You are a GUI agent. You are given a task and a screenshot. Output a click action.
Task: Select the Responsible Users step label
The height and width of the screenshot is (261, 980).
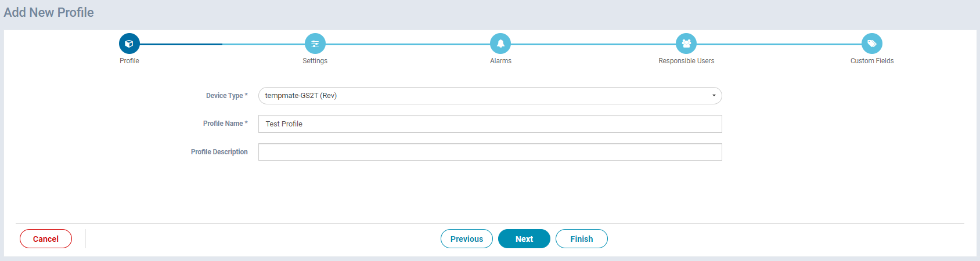[x=686, y=61]
